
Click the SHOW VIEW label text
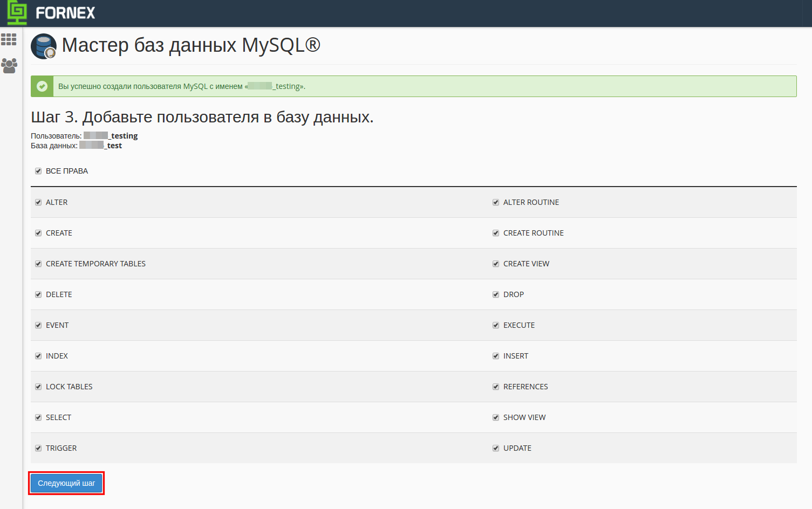click(524, 417)
